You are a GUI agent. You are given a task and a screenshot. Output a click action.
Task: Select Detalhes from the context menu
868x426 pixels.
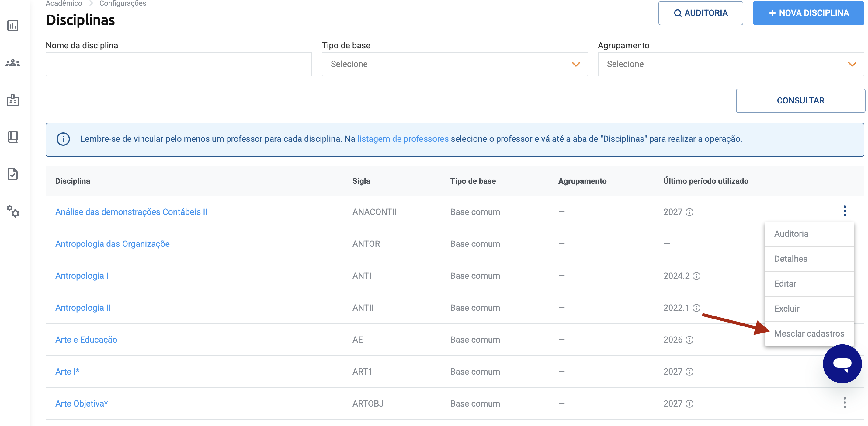[x=809, y=259]
